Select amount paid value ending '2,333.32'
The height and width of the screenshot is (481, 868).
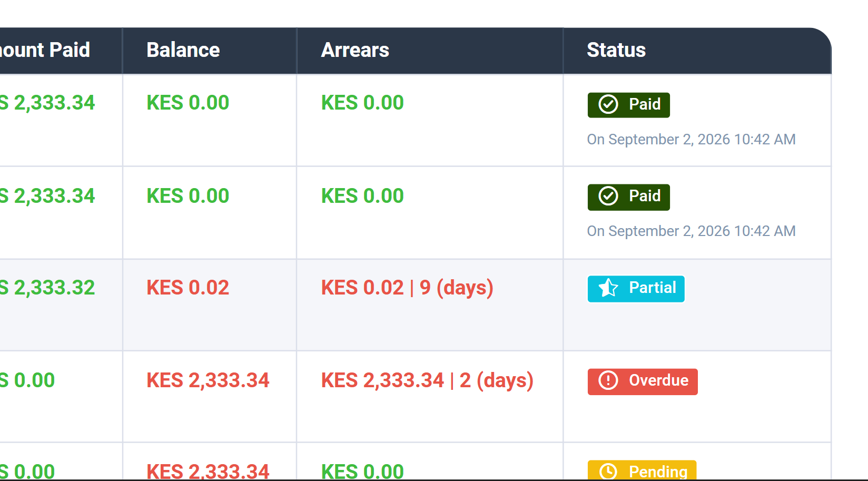click(47, 288)
